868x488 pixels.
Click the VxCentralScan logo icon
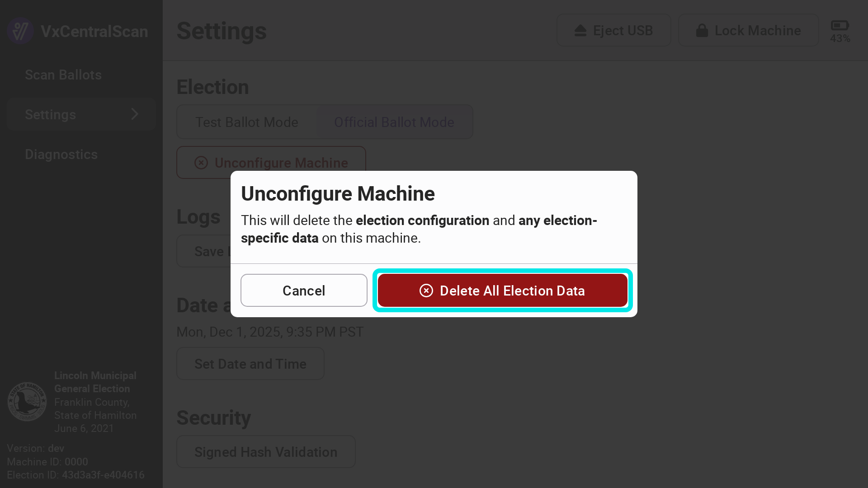tap(20, 31)
